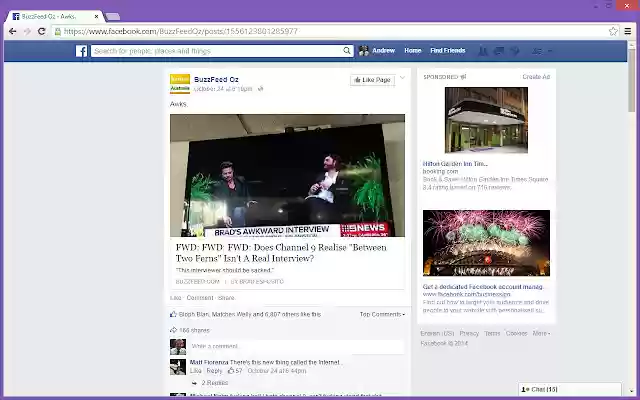The image size is (640, 400).
Task: Click the browser reload icon
Action: 41,31
